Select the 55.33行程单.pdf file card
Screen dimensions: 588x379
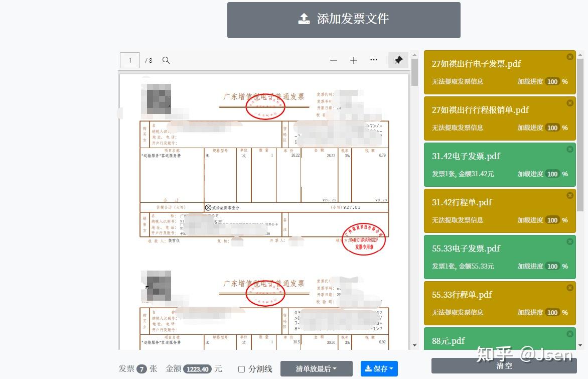pyautogui.click(x=500, y=303)
